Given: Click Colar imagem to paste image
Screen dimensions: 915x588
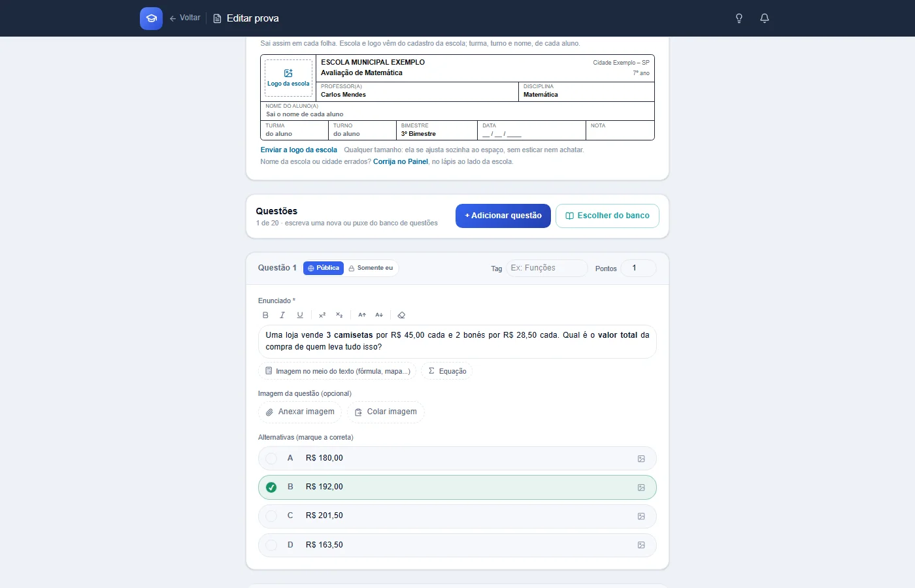Looking at the screenshot, I should click(x=386, y=412).
